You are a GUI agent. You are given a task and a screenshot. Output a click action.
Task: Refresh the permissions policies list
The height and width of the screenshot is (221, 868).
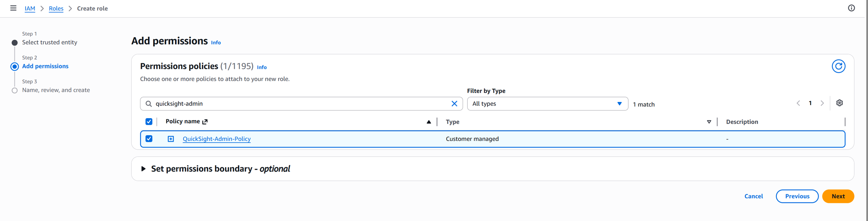(x=838, y=66)
